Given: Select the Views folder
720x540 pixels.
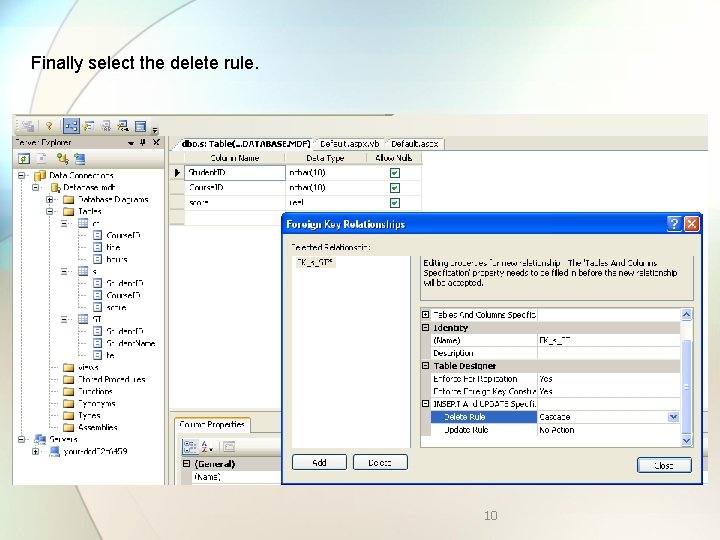Looking at the screenshot, I should click(x=81, y=367).
